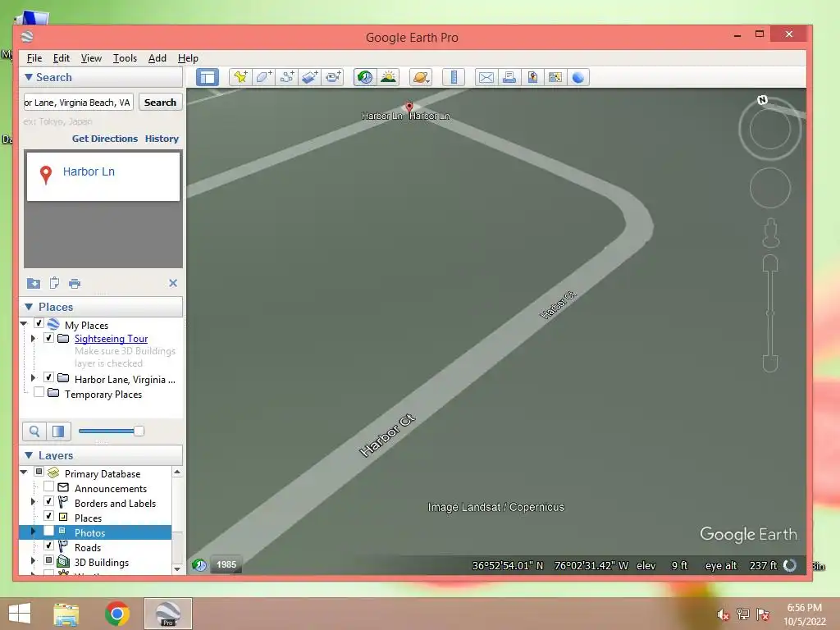Save image of current view icon

(x=532, y=77)
